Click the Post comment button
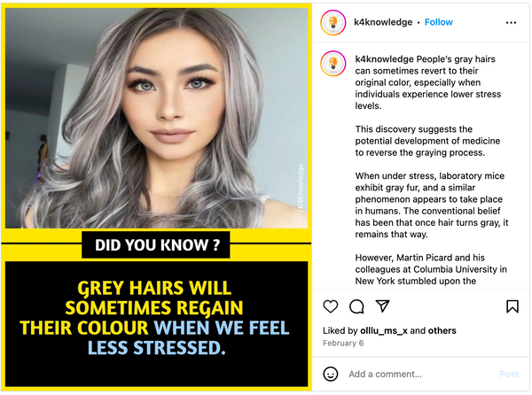This screenshot has height=395, width=532. 509,374
